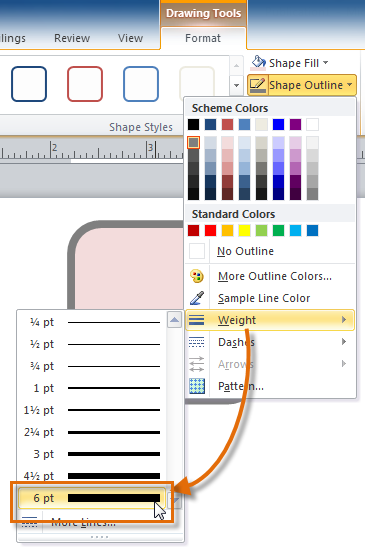Pick the white scheme color swatch
This screenshot has height=560, width=365.
tap(312, 125)
